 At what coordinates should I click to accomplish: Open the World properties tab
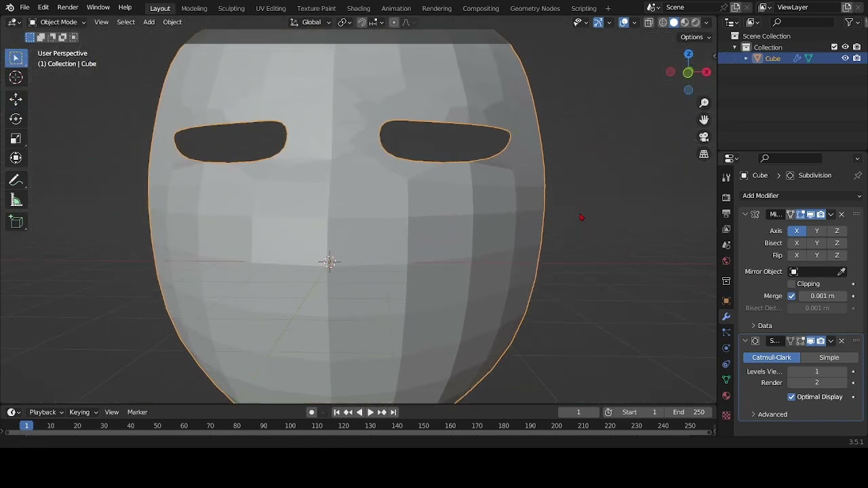tap(726, 261)
